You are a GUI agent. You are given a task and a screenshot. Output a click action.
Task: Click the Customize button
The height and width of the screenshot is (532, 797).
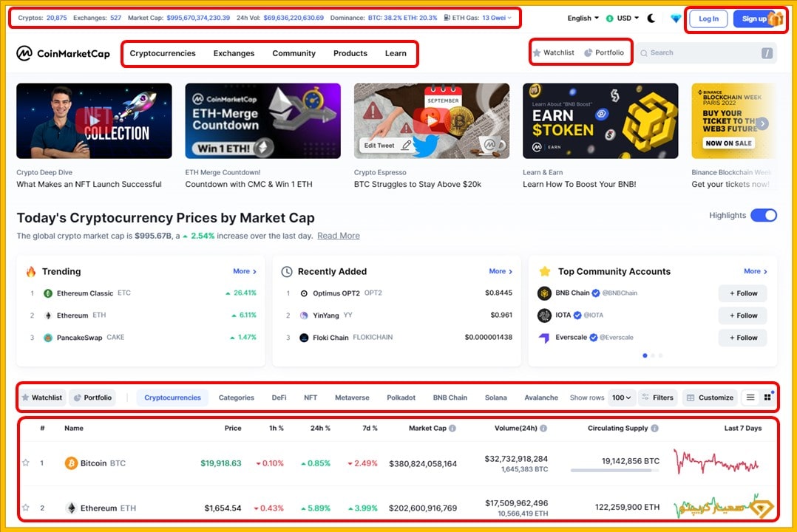pyautogui.click(x=710, y=398)
